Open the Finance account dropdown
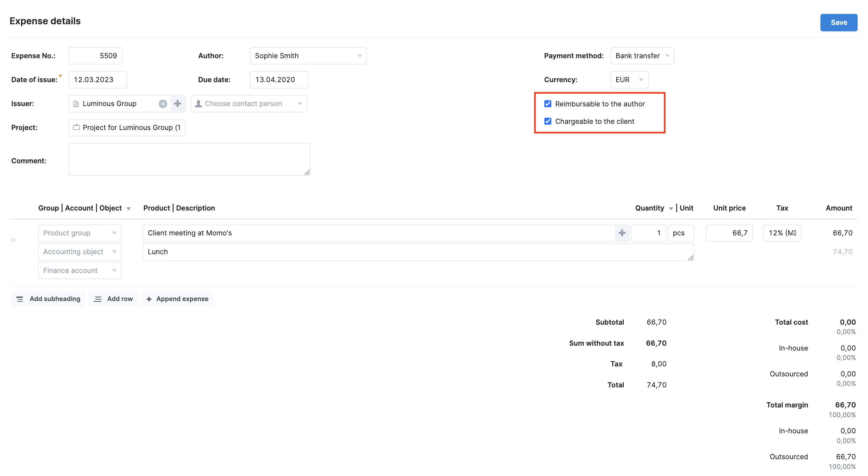 [x=80, y=271]
